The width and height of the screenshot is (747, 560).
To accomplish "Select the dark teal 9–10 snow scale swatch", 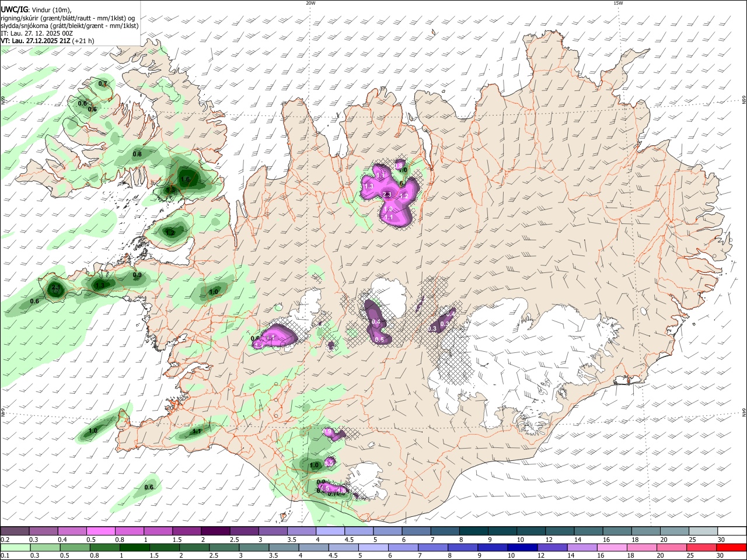I will 502,531.
